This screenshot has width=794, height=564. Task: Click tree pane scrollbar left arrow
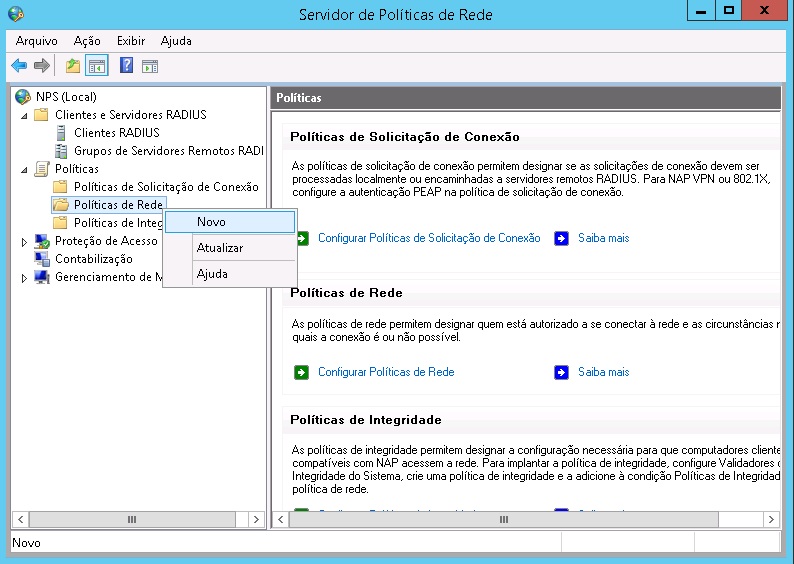click(20, 519)
